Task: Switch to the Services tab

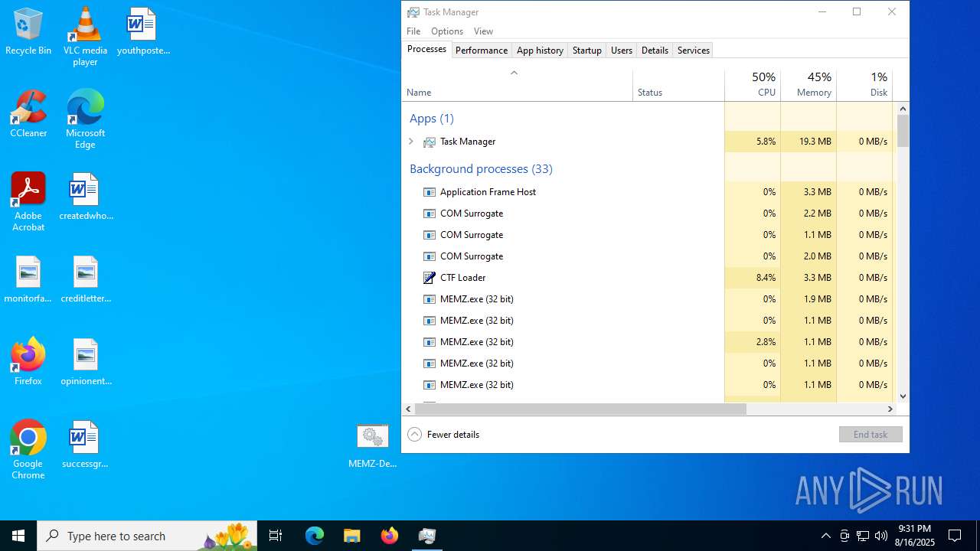Action: point(694,51)
